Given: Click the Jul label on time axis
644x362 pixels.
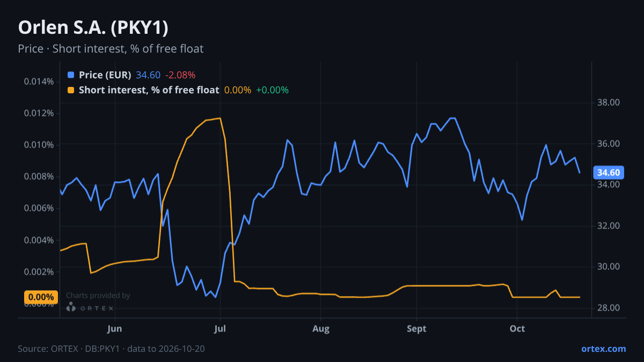Looking at the screenshot, I should 221,328.
